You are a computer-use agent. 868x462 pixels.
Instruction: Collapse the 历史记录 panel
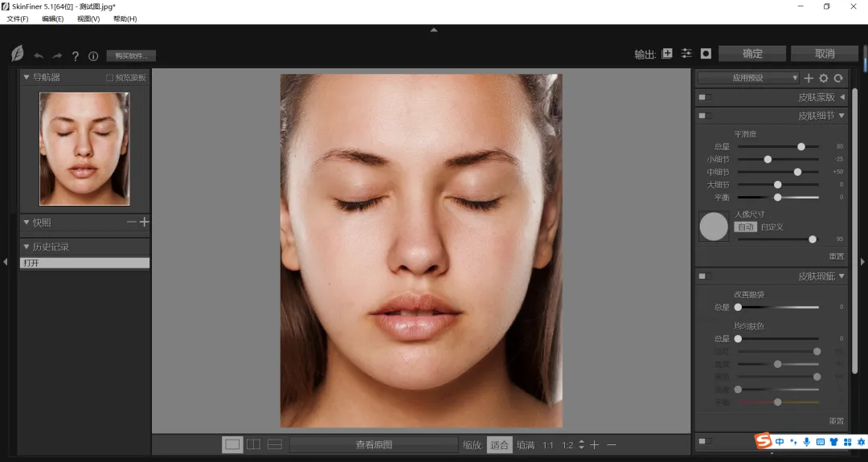26,246
